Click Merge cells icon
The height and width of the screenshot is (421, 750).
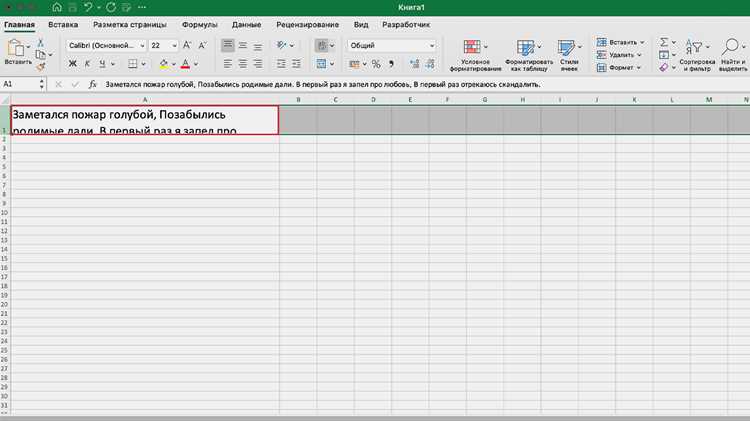tap(321, 64)
